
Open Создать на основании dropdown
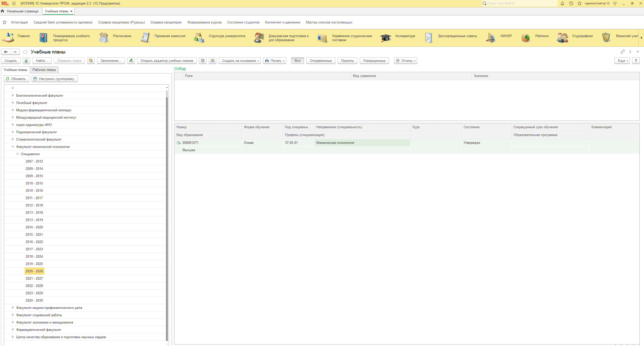pos(240,61)
